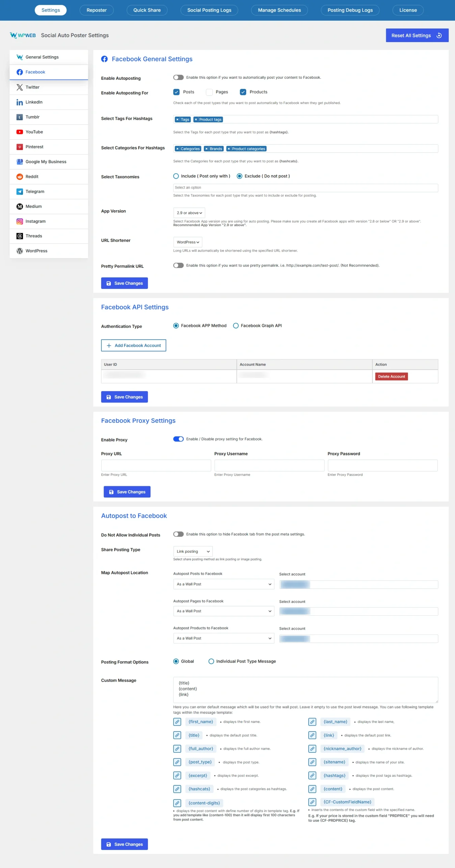Viewport: 455px width, 868px height.
Task: Copy the {first_name} tag via its link icon
Action: click(x=177, y=722)
